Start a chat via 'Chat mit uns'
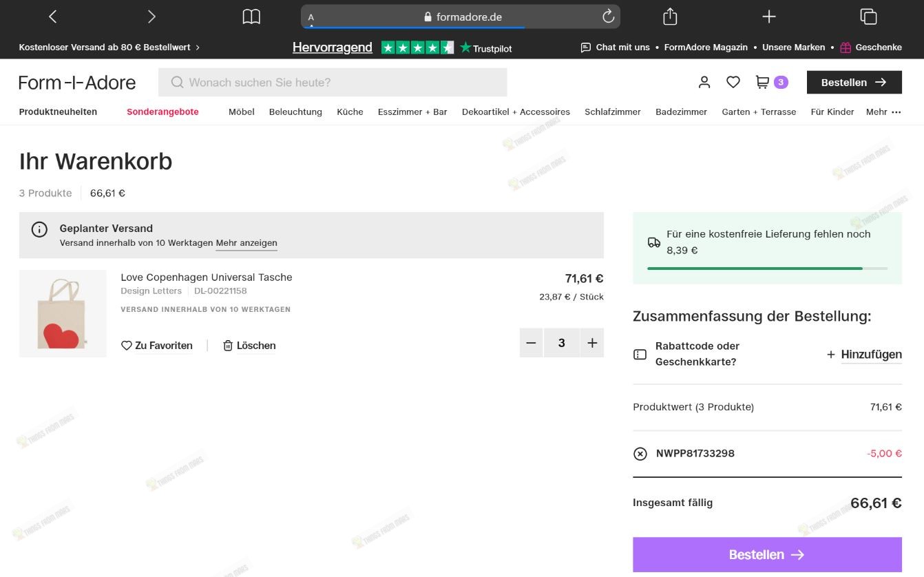The width and height of the screenshot is (924, 577). [616, 48]
